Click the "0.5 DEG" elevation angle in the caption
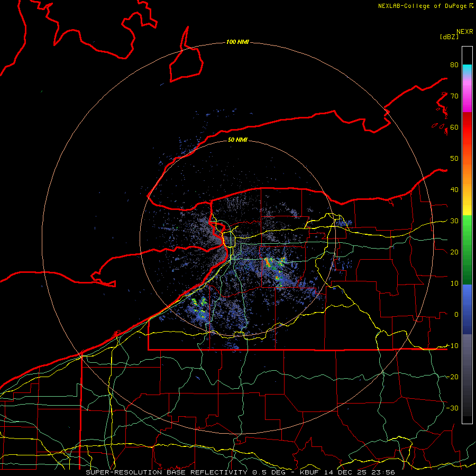Screen dimensions: 476x476 (x=269, y=472)
